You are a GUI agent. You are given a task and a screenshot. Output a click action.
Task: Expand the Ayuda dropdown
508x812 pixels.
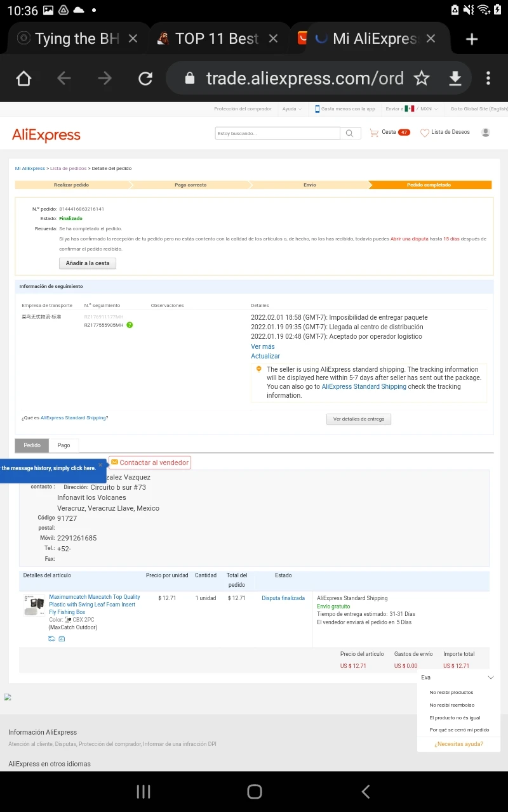pyautogui.click(x=291, y=109)
